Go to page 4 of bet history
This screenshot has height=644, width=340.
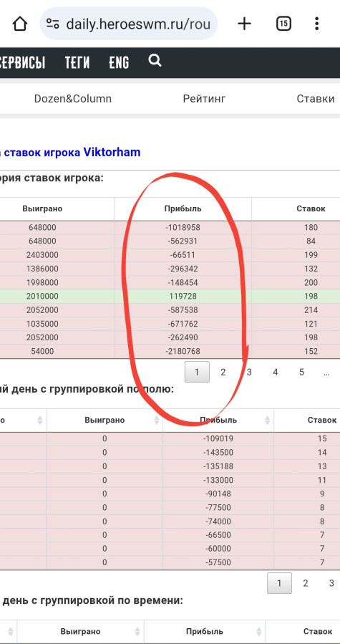(x=276, y=372)
